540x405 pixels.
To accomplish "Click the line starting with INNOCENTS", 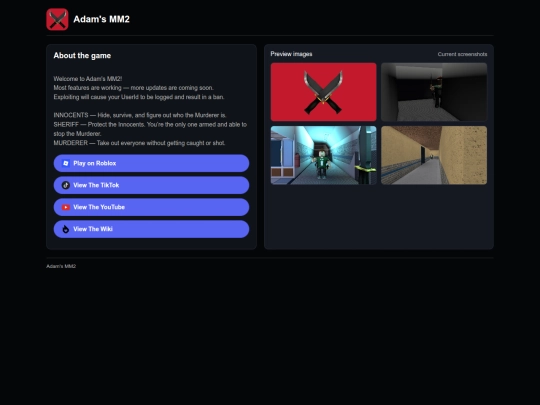I will point(140,115).
